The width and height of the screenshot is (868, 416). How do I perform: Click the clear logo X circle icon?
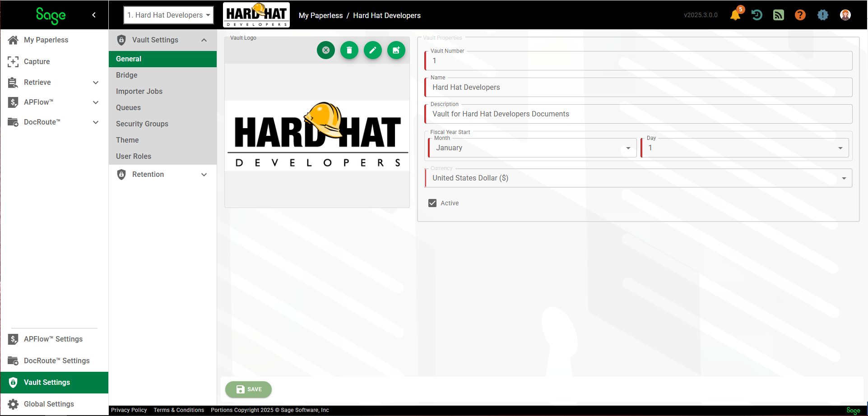[326, 50]
